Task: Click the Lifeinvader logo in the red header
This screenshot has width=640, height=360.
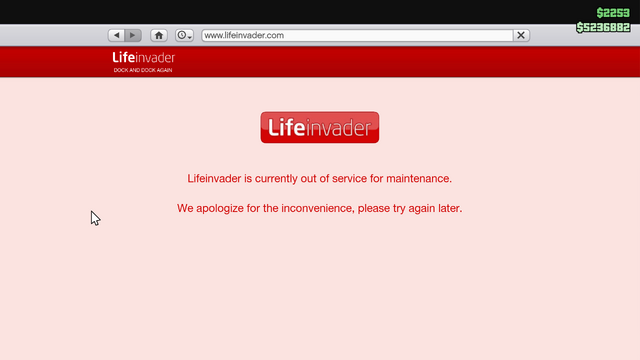Action: point(144,58)
